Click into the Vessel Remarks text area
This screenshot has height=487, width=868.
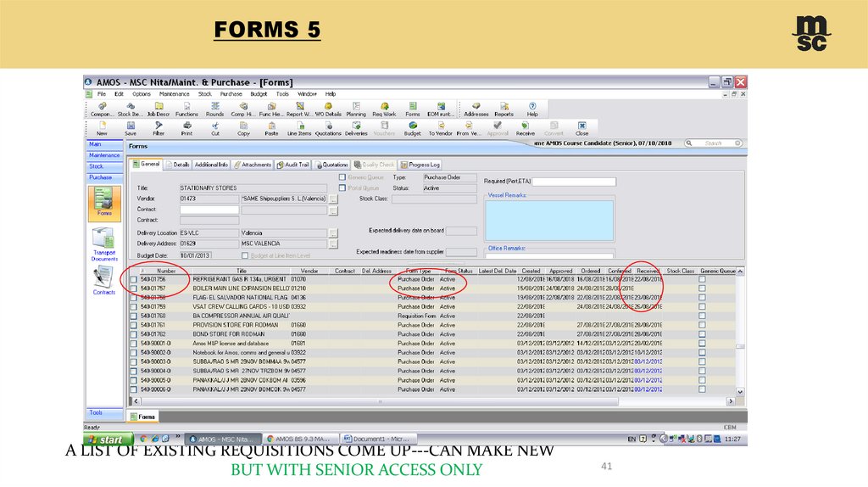click(549, 221)
